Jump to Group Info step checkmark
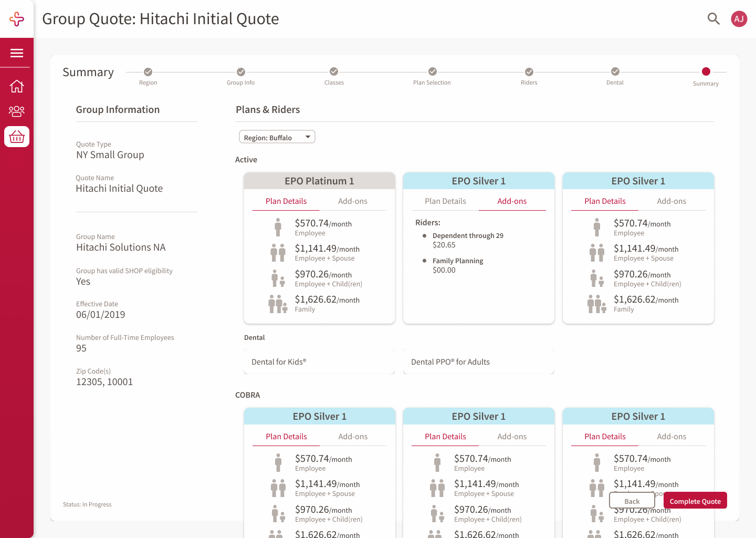The height and width of the screenshot is (538, 756). tap(241, 72)
